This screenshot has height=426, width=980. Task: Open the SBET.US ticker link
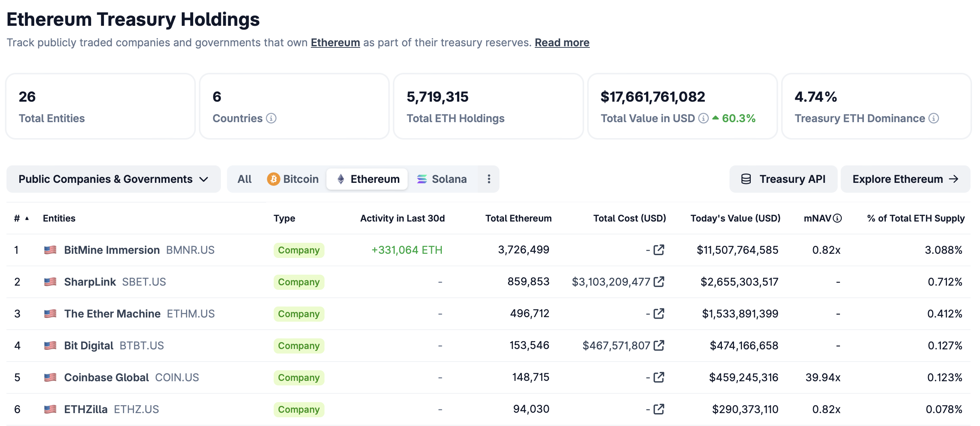[144, 281]
